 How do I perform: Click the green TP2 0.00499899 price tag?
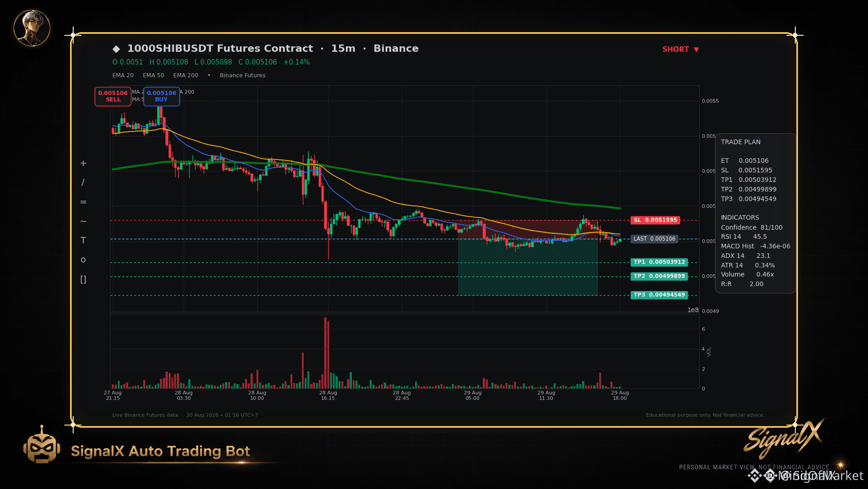[x=659, y=276]
